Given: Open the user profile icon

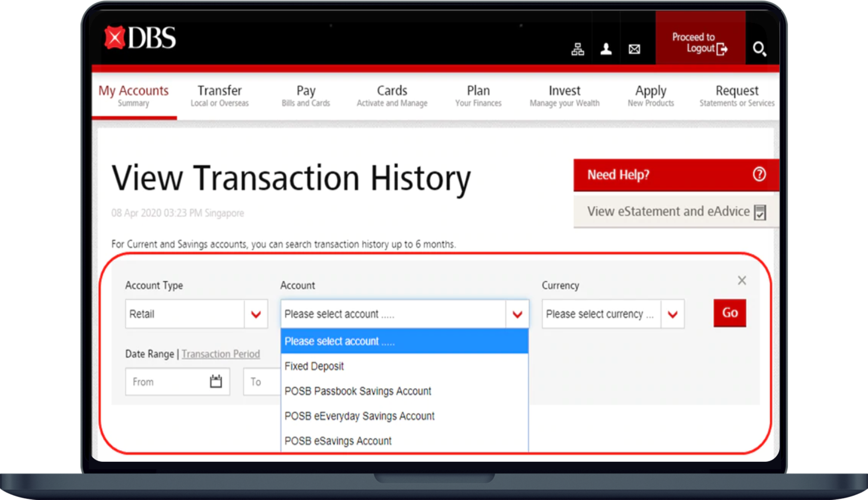Looking at the screenshot, I should 606,49.
